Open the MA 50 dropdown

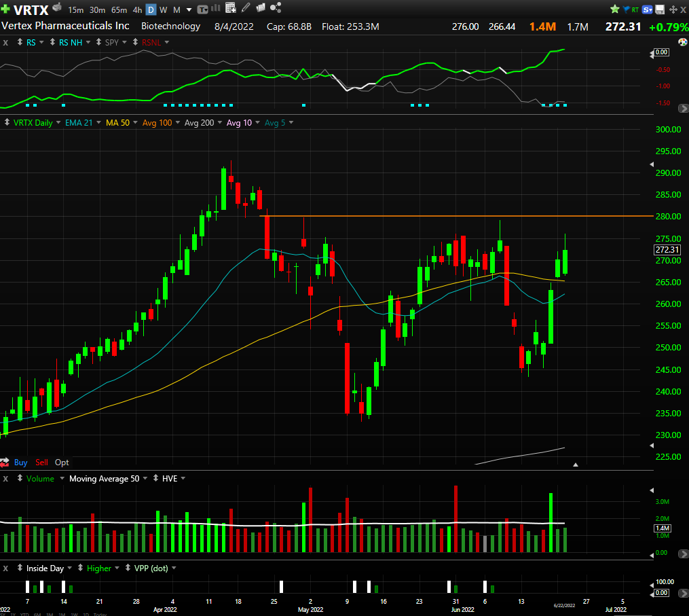pyautogui.click(x=135, y=122)
